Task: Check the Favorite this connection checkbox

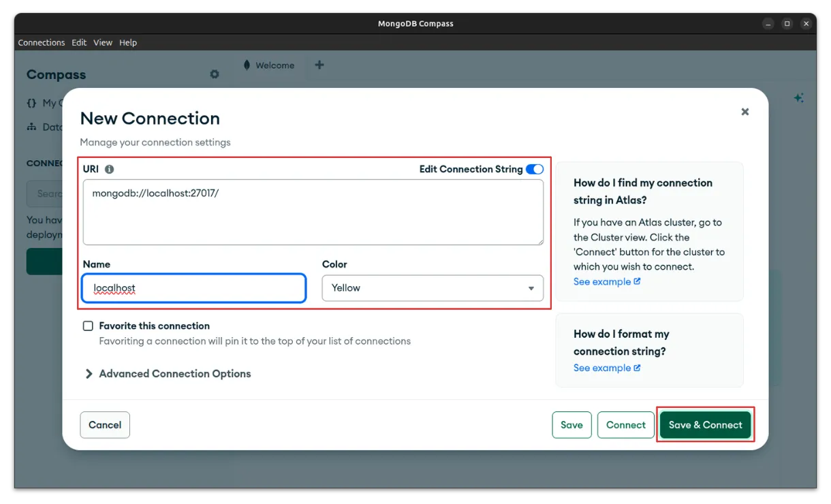Action: pos(88,326)
